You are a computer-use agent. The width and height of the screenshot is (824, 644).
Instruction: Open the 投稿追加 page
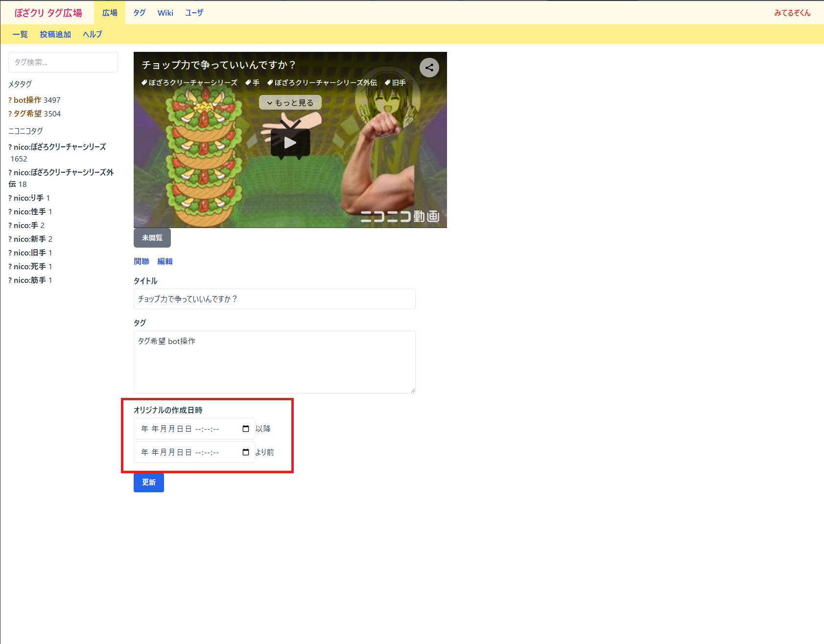(x=55, y=34)
